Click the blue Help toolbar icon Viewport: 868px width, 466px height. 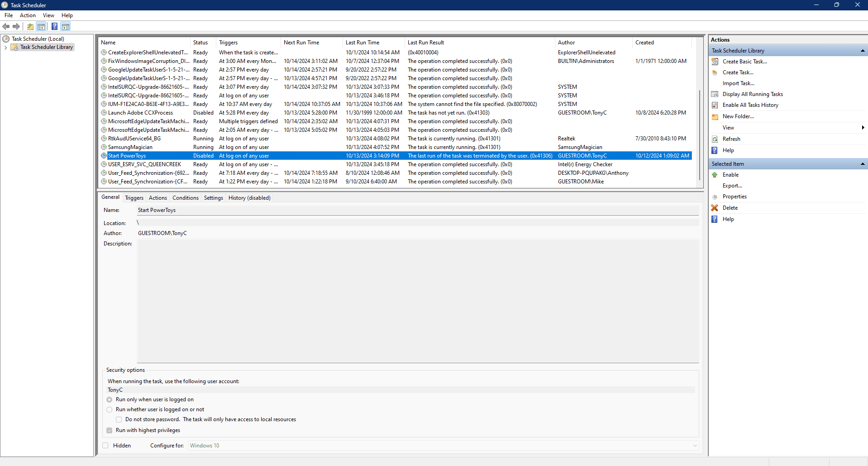coord(54,26)
